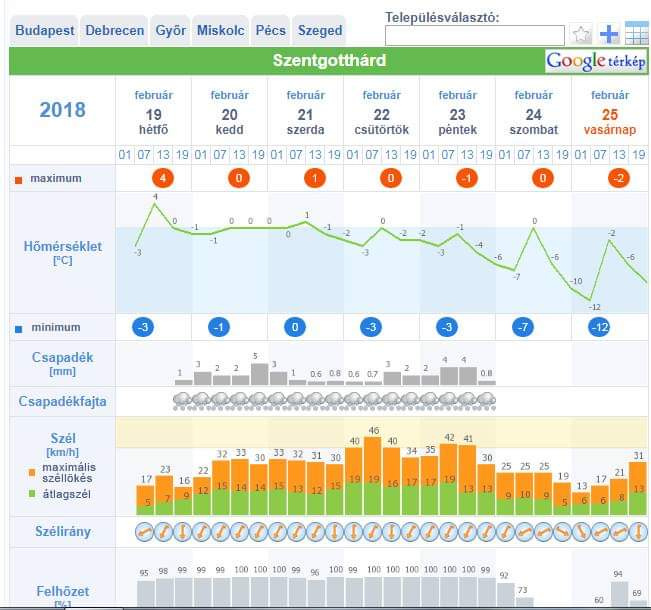Image resolution: width=651 pixels, height=610 pixels.
Task: Click the first precipitation cloud icon
Action: pyautogui.click(x=183, y=401)
